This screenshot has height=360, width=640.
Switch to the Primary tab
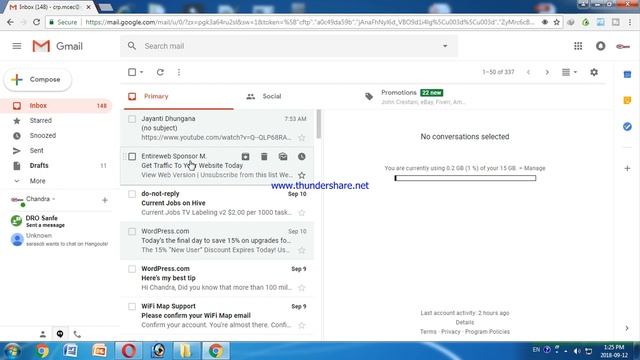click(179, 96)
